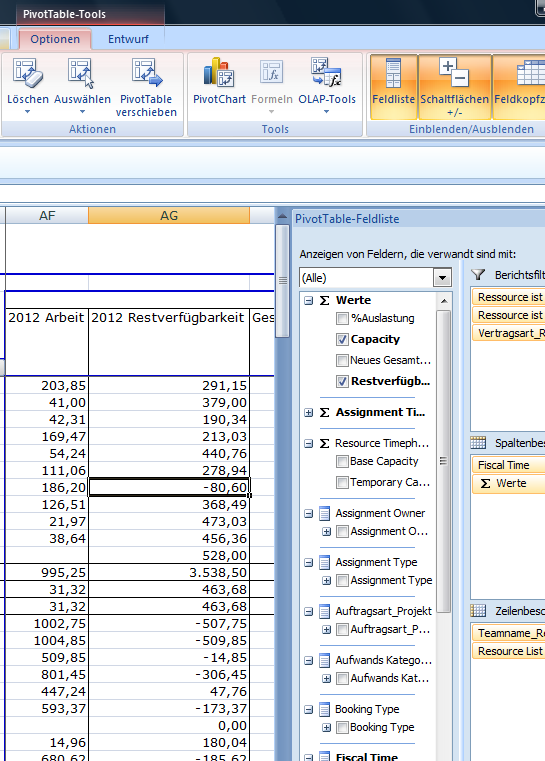545x761 pixels.
Task: Open the OLAP-Tools icon
Action: pyautogui.click(x=327, y=73)
